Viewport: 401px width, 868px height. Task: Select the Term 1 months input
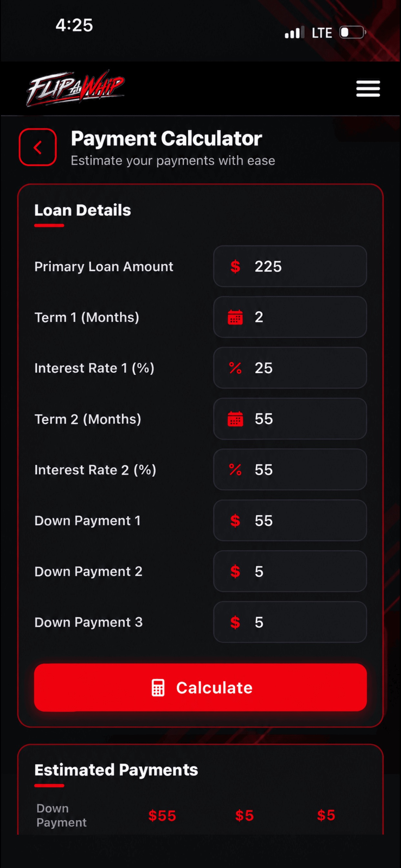click(x=290, y=317)
